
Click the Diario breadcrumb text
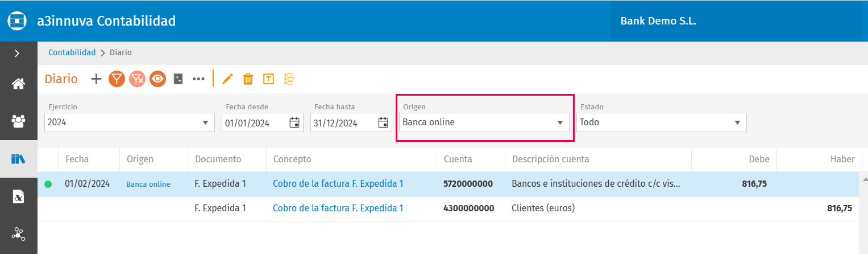(x=121, y=52)
